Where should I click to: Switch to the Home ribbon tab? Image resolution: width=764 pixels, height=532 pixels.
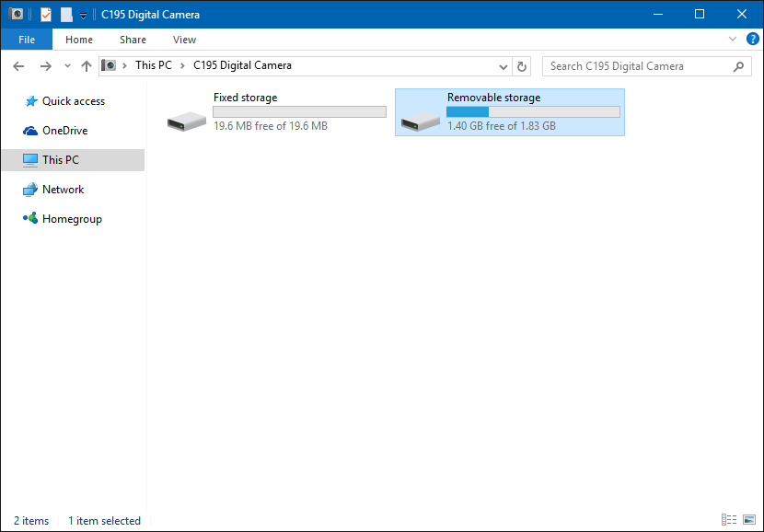(x=79, y=40)
